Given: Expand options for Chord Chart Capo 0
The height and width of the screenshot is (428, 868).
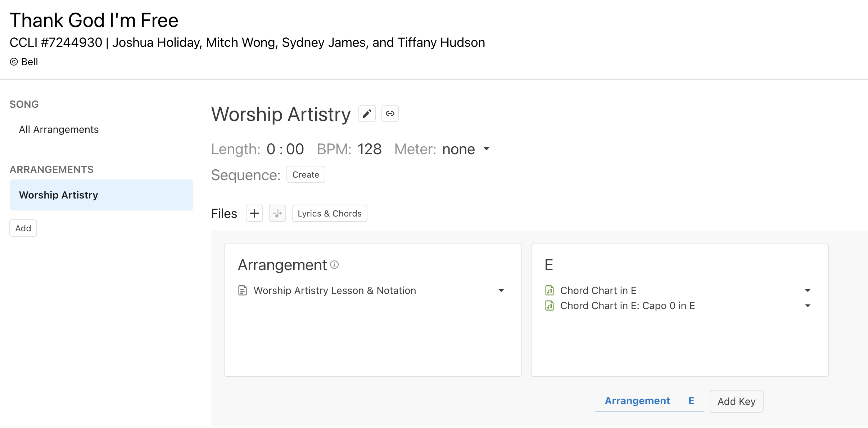Looking at the screenshot, I should pyautogui.click(x=808, y=306).
